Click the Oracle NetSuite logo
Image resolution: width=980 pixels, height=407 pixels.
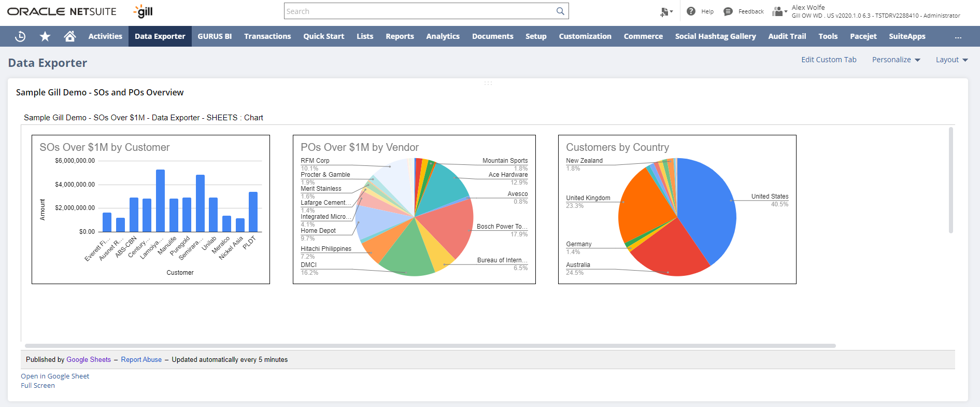pos(62,11)
